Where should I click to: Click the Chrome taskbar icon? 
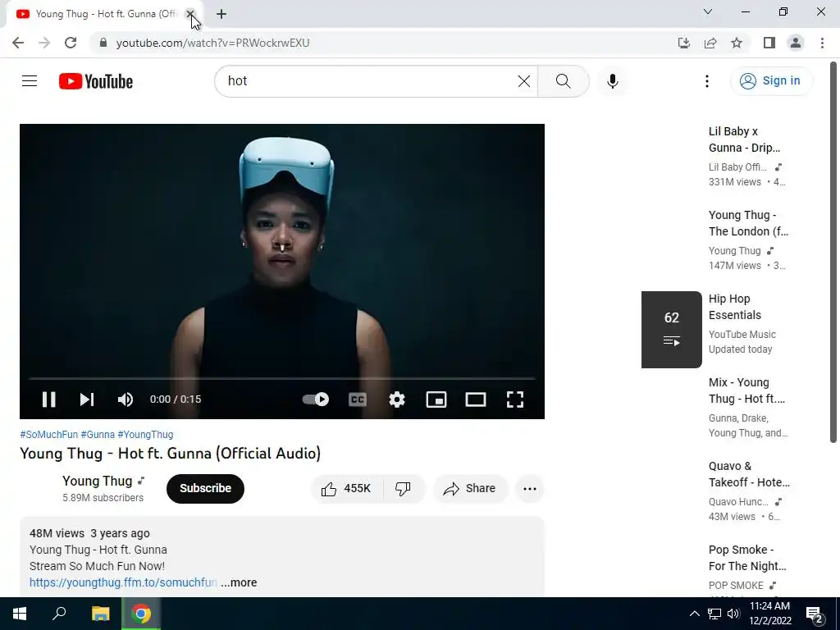141,614
